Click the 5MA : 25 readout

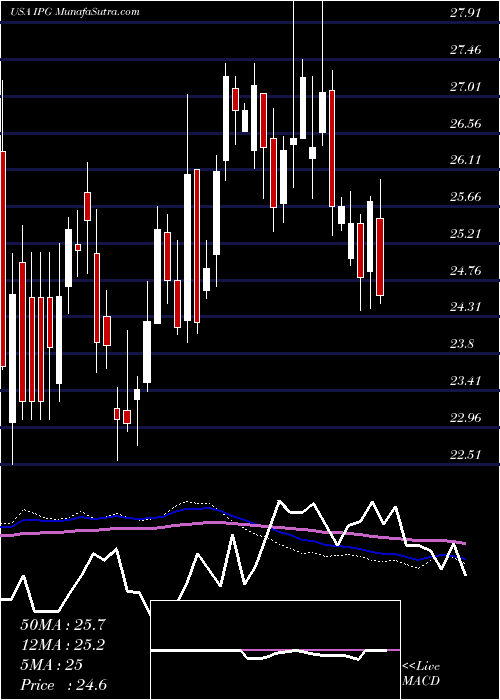click(x=51, y=665)
